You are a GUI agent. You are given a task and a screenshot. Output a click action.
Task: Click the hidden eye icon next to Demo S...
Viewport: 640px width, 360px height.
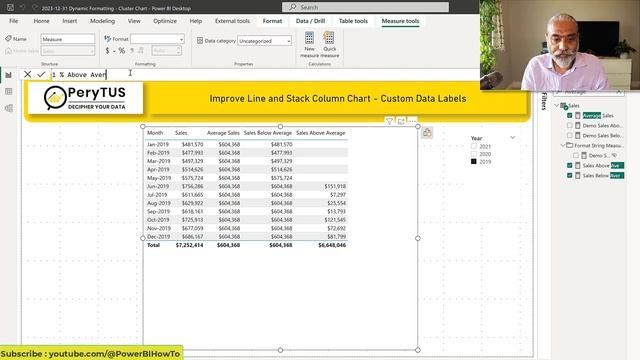pyautogui.click(x=614, y=156)
